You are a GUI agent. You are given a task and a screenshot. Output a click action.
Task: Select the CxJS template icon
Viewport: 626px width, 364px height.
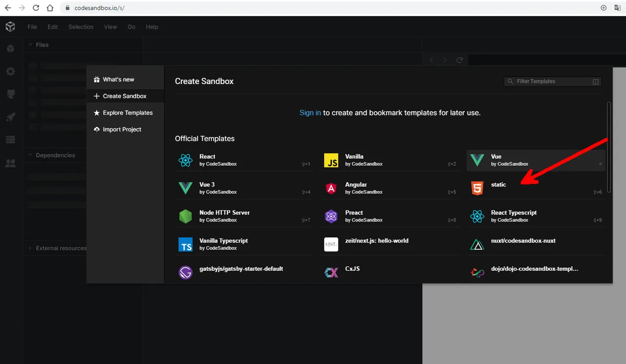coord(331,272)
